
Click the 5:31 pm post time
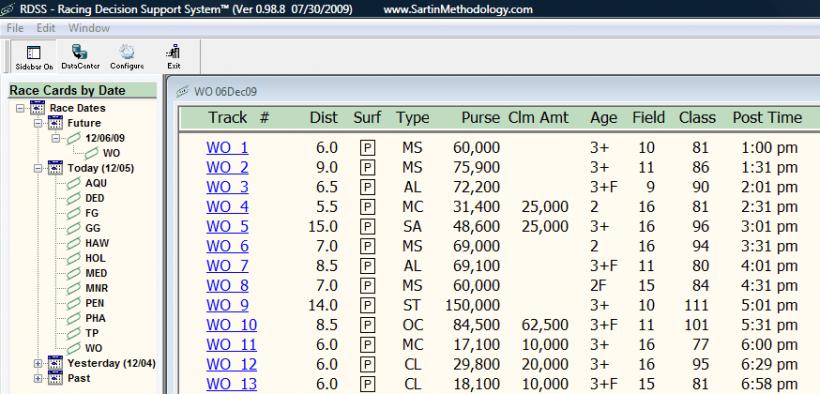coord(769,325)
